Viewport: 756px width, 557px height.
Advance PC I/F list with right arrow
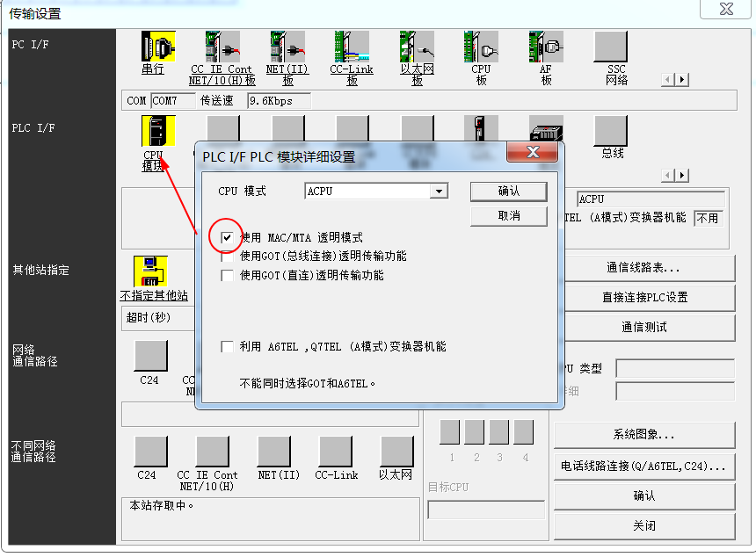pos(682,79)
